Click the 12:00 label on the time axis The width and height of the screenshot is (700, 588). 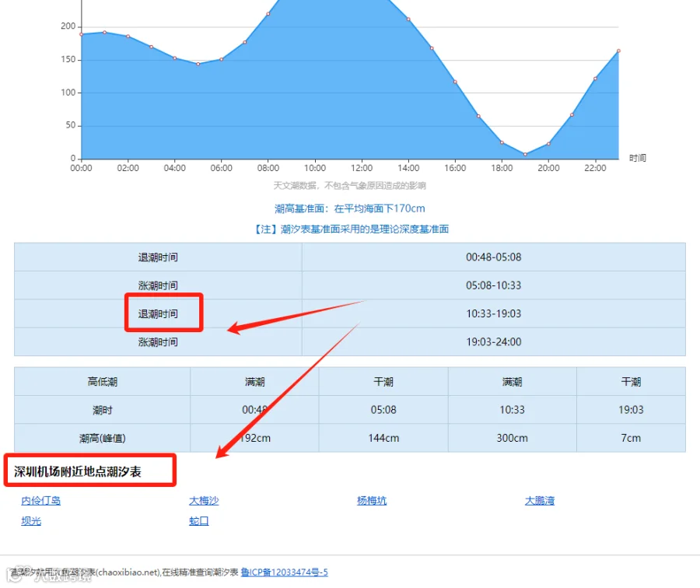pos(362,168)
